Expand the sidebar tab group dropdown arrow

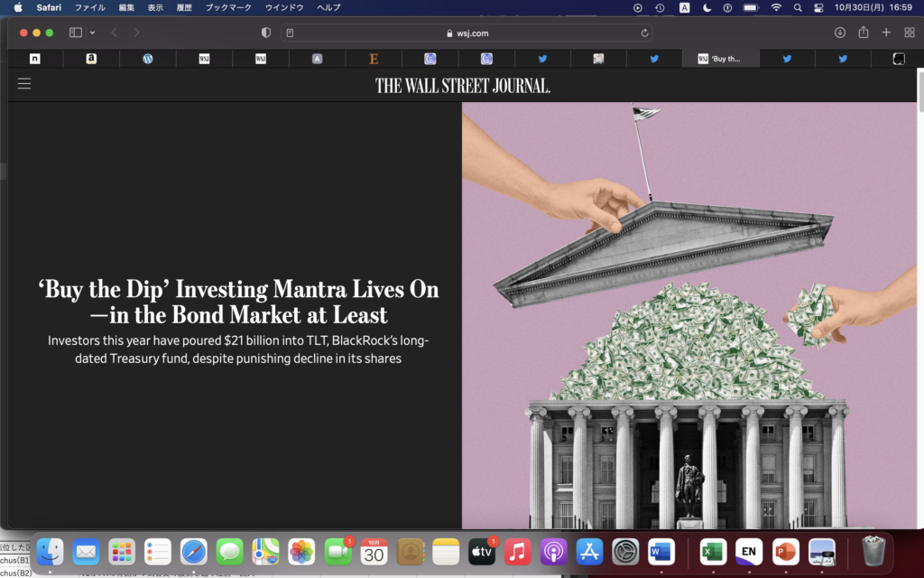tap(92, 33)
